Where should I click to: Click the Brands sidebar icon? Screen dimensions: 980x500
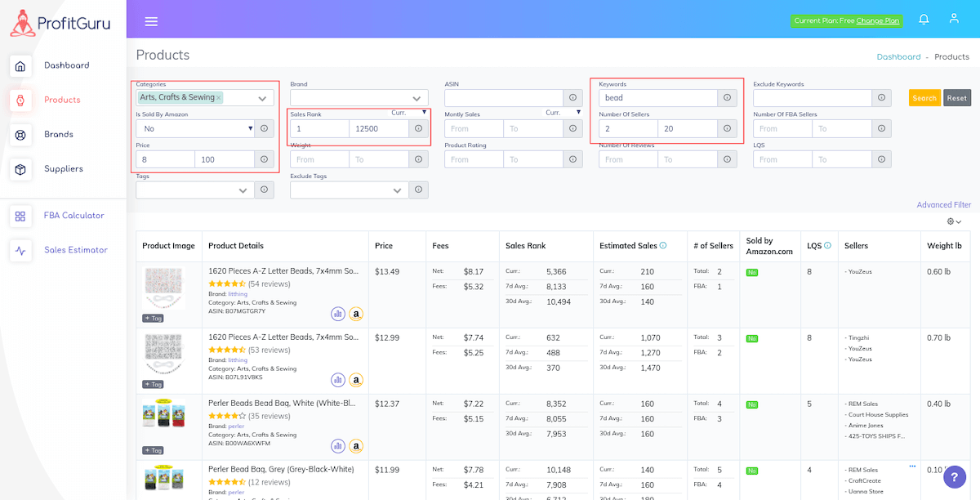tap(20, 134)
